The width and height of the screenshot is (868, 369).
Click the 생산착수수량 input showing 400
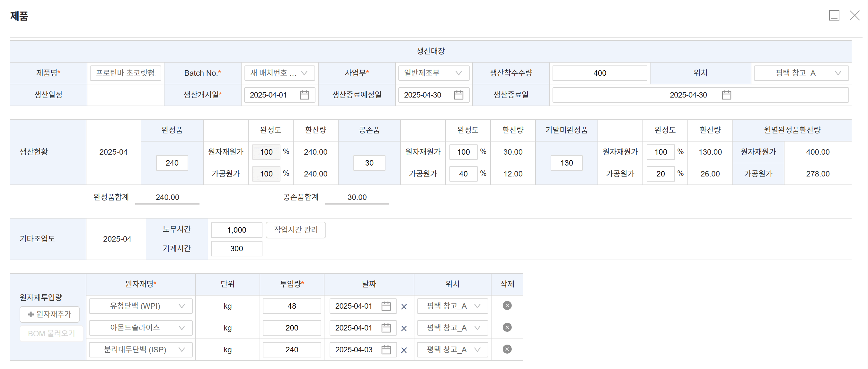point(599,73)
